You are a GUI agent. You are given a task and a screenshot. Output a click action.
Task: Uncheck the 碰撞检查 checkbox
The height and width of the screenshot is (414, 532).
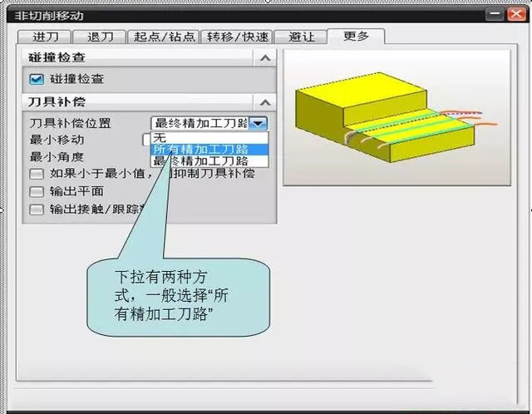point(36,79)
